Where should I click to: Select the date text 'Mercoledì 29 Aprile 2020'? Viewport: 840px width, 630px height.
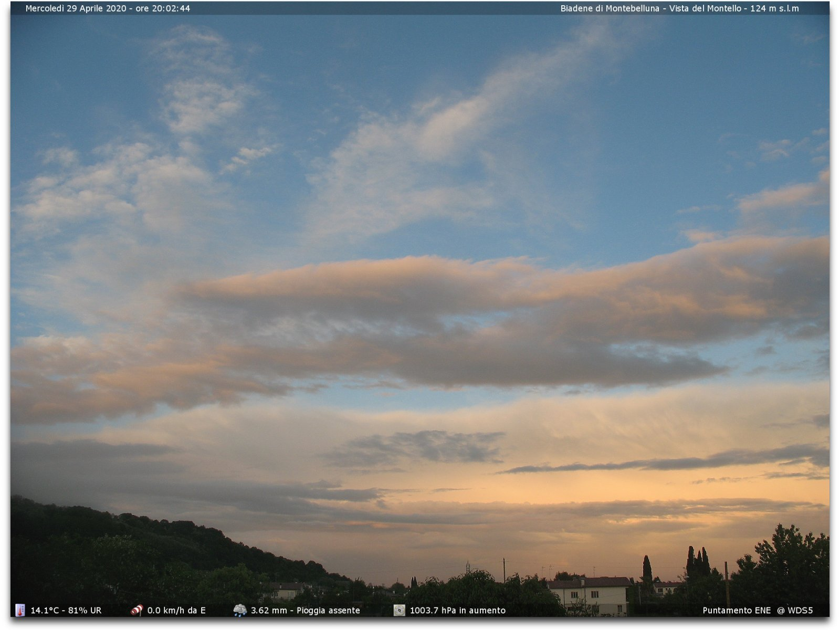click(76, 8)
